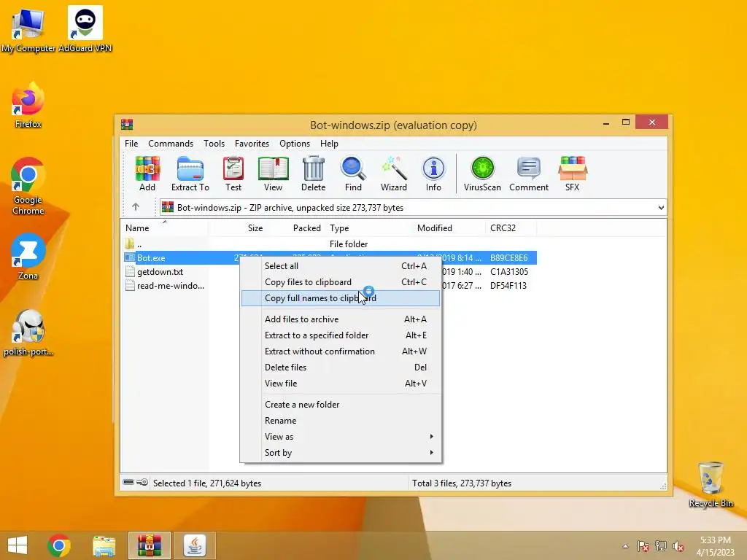The width and height of the screenshot is (747, 560).
Task: Click the WinRAR taskbar button
Action: pos(149,545)
